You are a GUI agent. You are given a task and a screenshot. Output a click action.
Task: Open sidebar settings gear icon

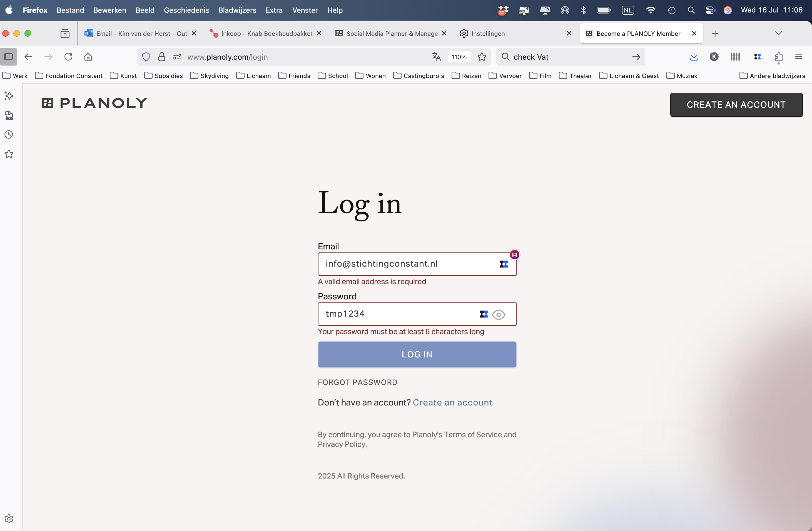9,519
